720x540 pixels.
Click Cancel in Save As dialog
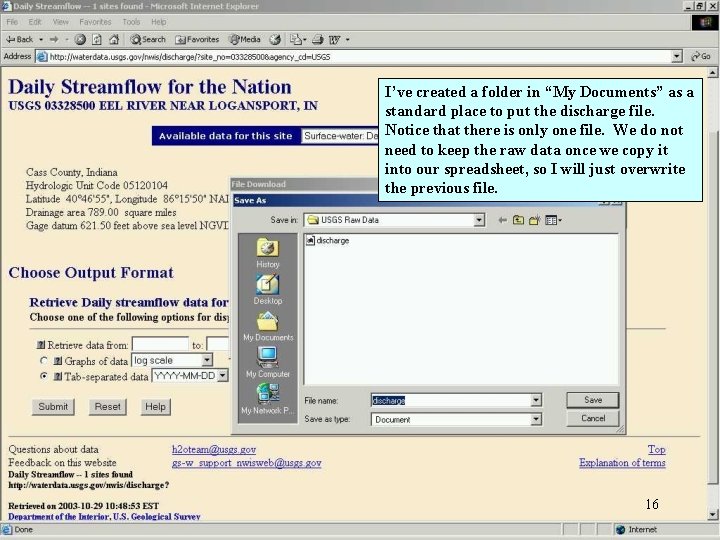593,418
